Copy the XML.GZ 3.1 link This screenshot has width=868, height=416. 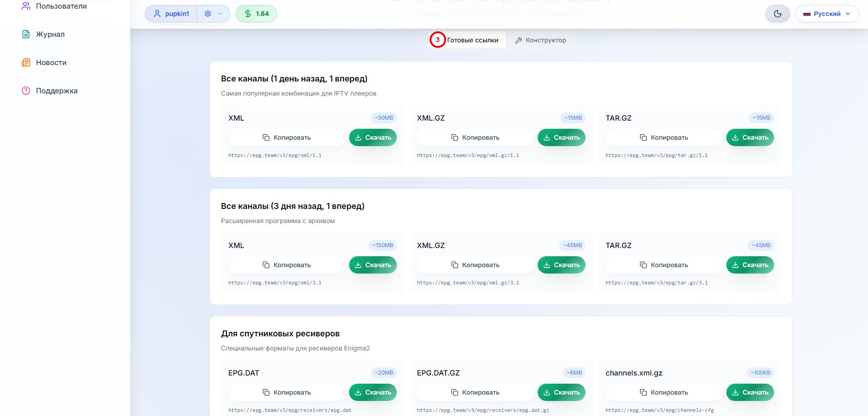pos(475,265)
